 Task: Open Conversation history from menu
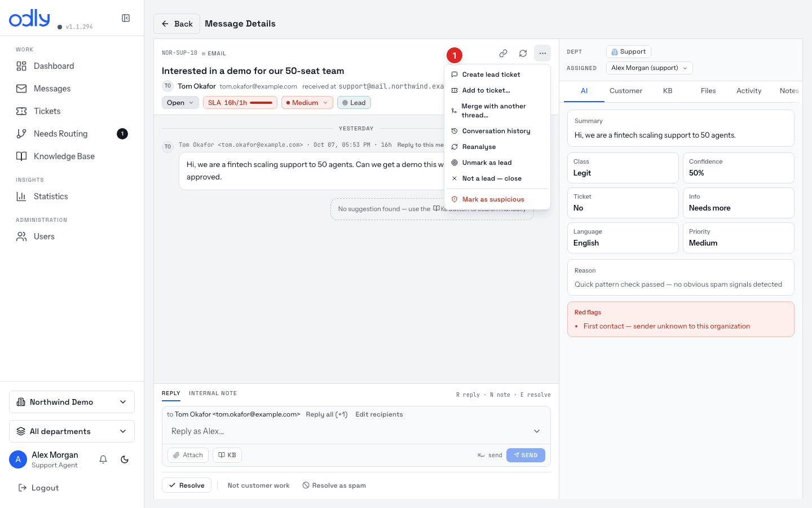(x=497, y=131)
